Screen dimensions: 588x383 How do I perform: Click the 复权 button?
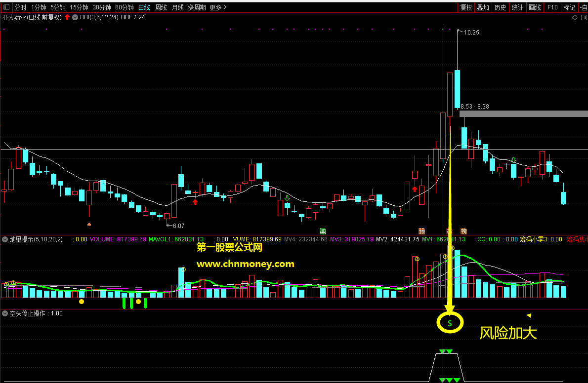click(x=466, y=7)
